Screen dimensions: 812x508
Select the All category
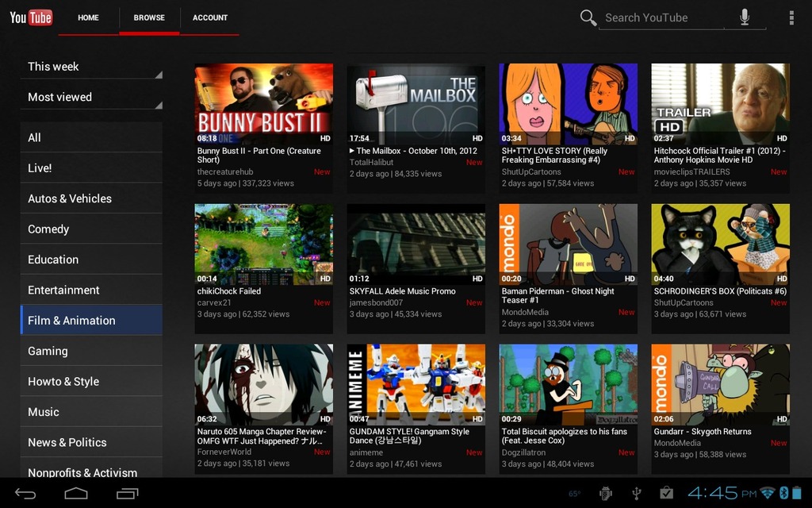91,137
